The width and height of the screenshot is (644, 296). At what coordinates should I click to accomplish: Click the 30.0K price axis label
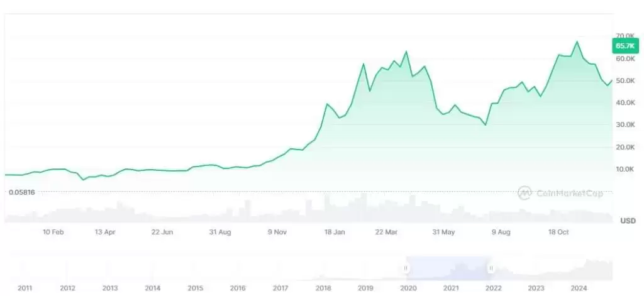tap(626, 124)
